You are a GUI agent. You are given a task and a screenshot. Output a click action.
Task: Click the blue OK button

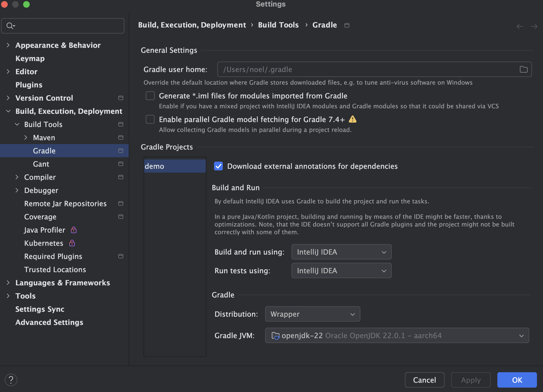pos(517,380)
